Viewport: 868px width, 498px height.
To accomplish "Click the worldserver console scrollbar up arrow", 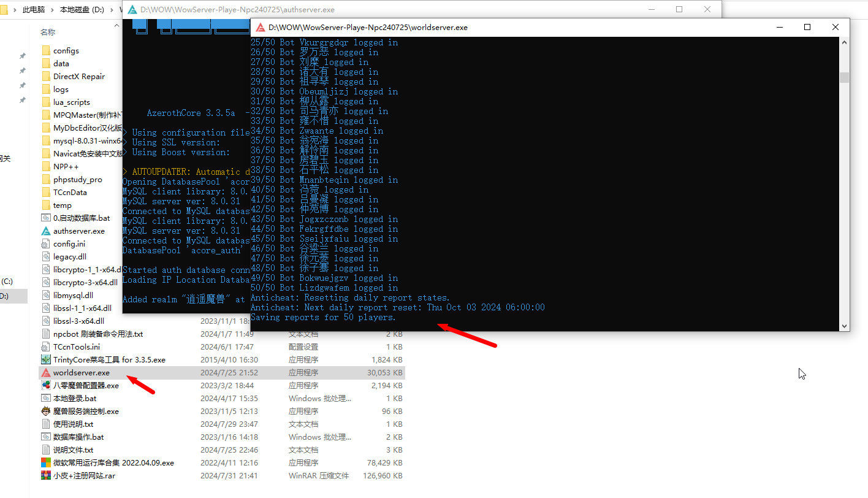I will 845,42.
